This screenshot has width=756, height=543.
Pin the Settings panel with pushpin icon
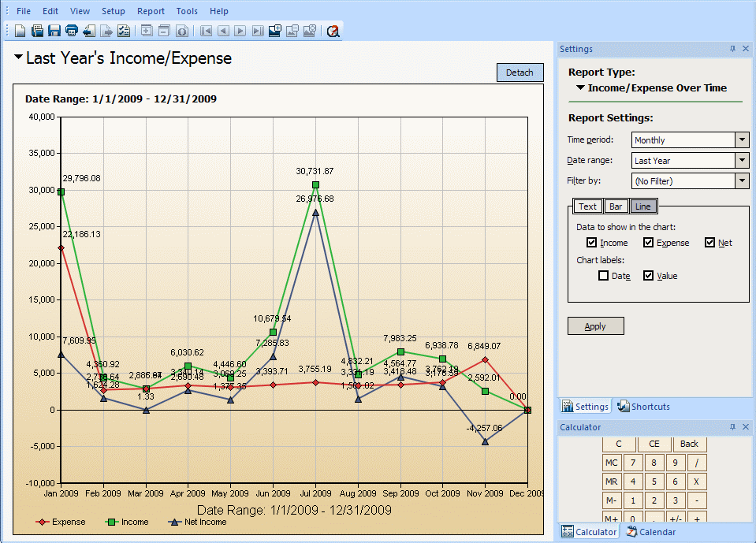click(x=732, y=49)
